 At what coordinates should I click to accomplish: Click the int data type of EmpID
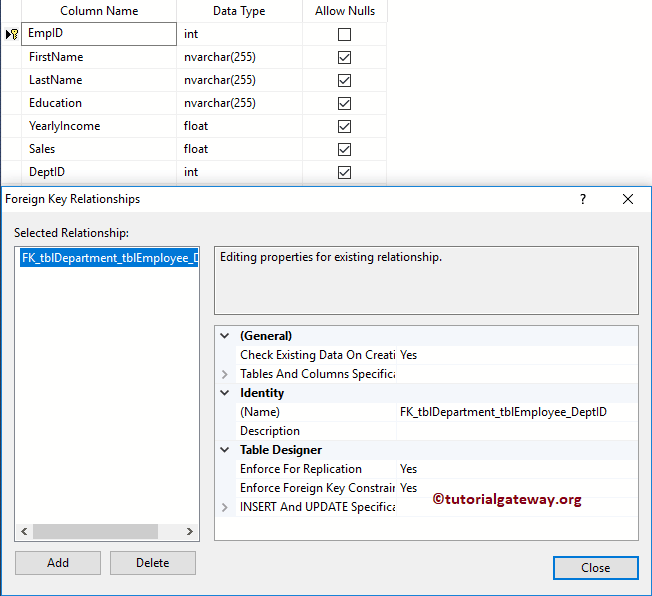[240, 34]
